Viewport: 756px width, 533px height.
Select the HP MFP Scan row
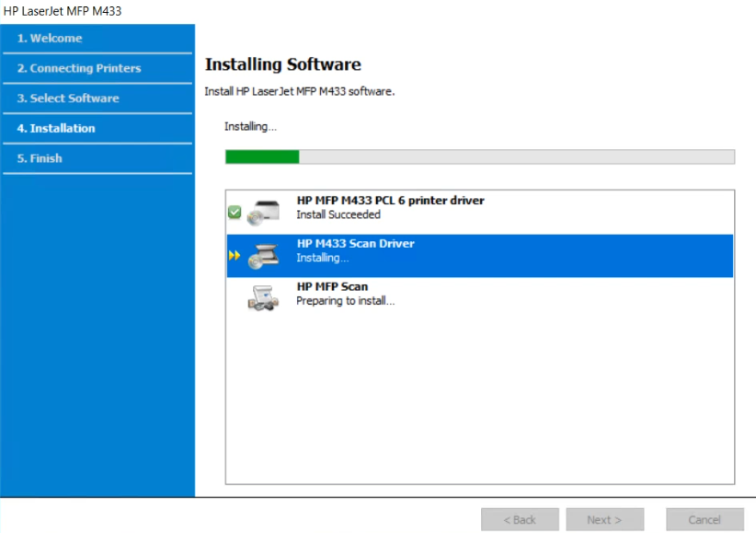[480, 298]
